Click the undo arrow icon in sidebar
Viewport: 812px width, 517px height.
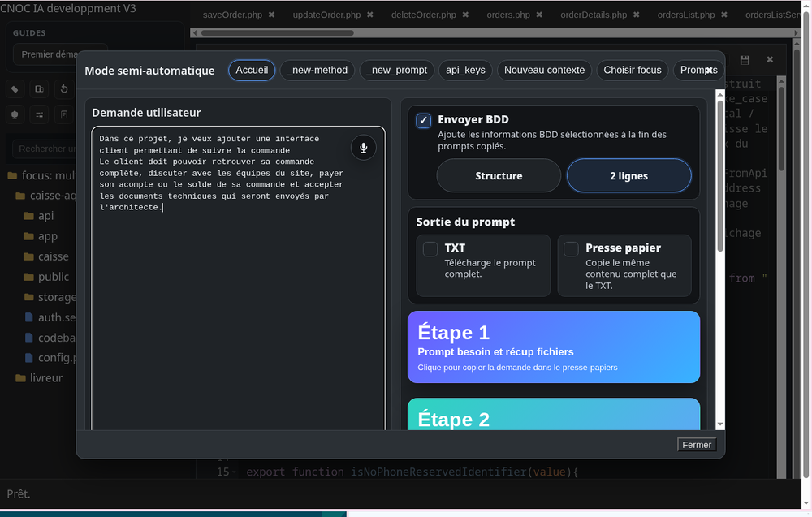[64, 89]
